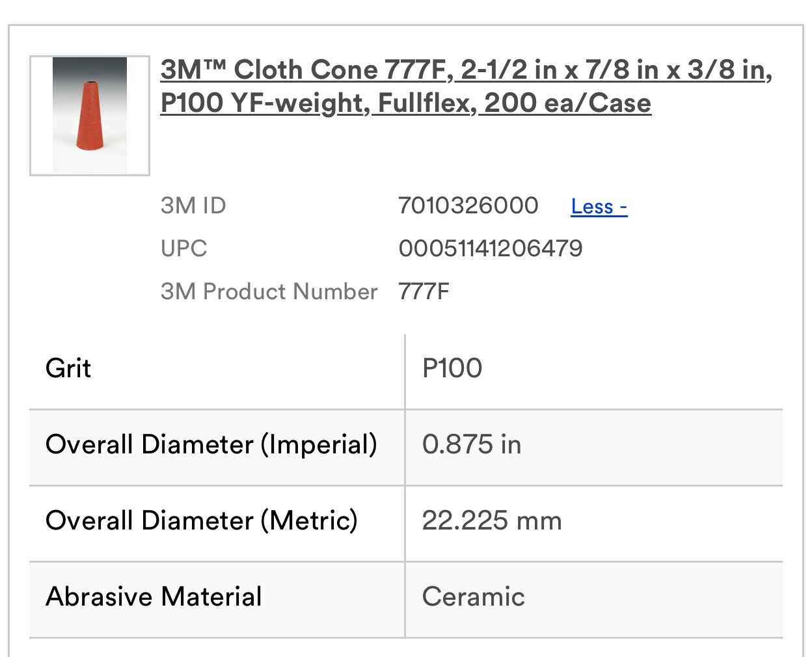Click the 0.875 in diameter value
This screenshot has width=812, height=657.
click(x=472, y=445)
